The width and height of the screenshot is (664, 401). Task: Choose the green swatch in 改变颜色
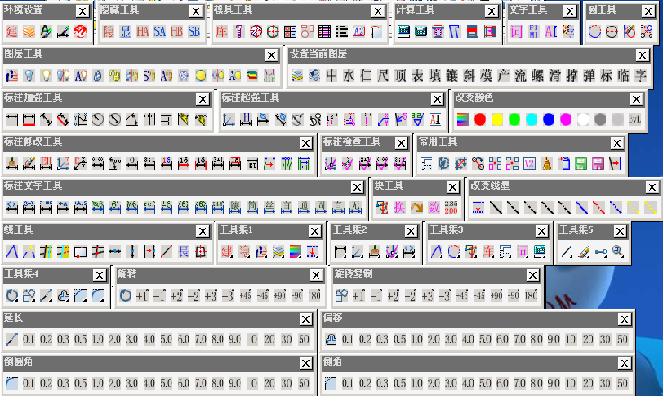514,120
